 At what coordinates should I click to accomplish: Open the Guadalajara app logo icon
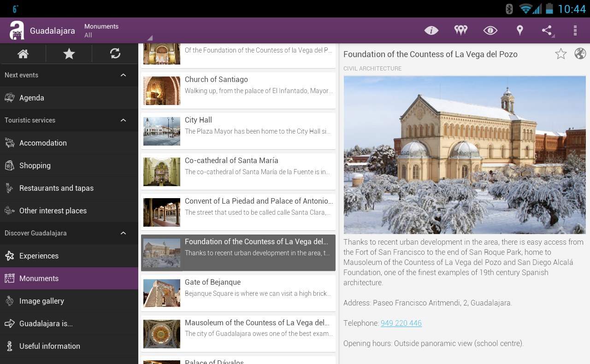click(17, 30)
